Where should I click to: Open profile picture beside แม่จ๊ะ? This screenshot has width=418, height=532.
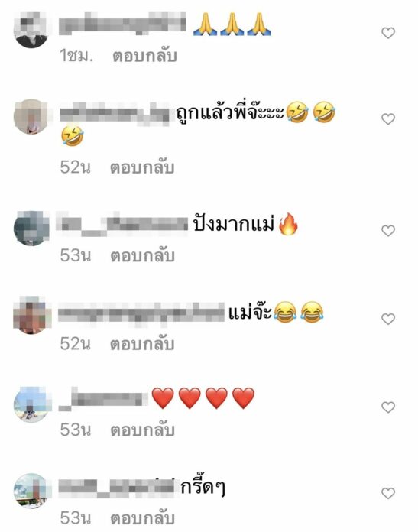tap(31, 316)
